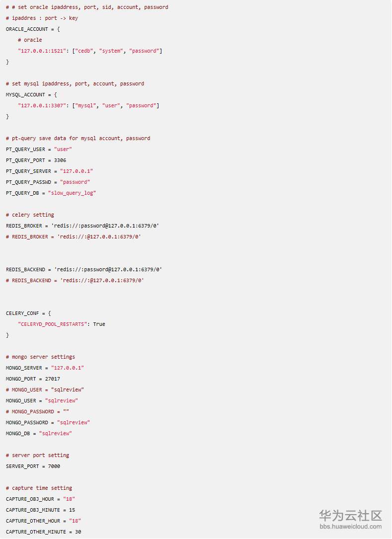Click the bbs.huaweicloud.com watermark link
Viewport: 392px width, 539px height.
point(350,527)
